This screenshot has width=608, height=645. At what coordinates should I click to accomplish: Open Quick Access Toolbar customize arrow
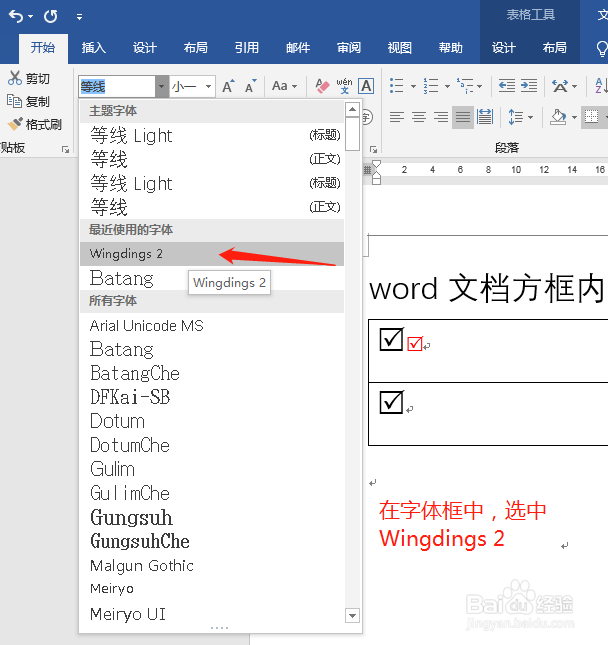pyautogui.click(x=79, y=17)
